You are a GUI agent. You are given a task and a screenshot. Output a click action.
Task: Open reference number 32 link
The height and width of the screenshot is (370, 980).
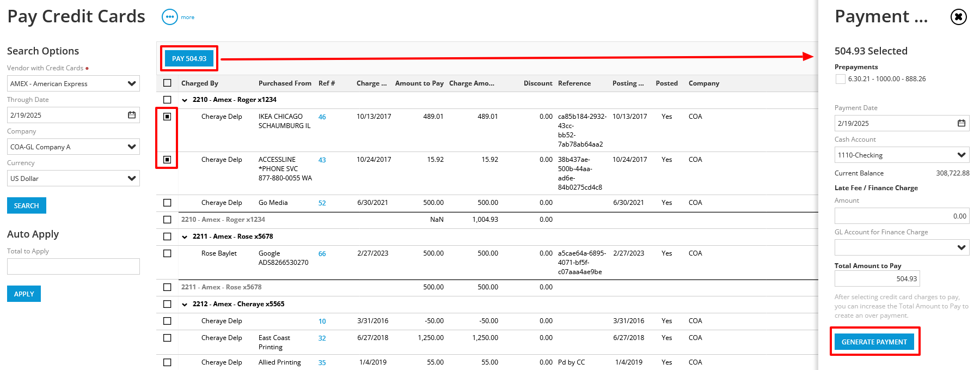tap(322, 338)
